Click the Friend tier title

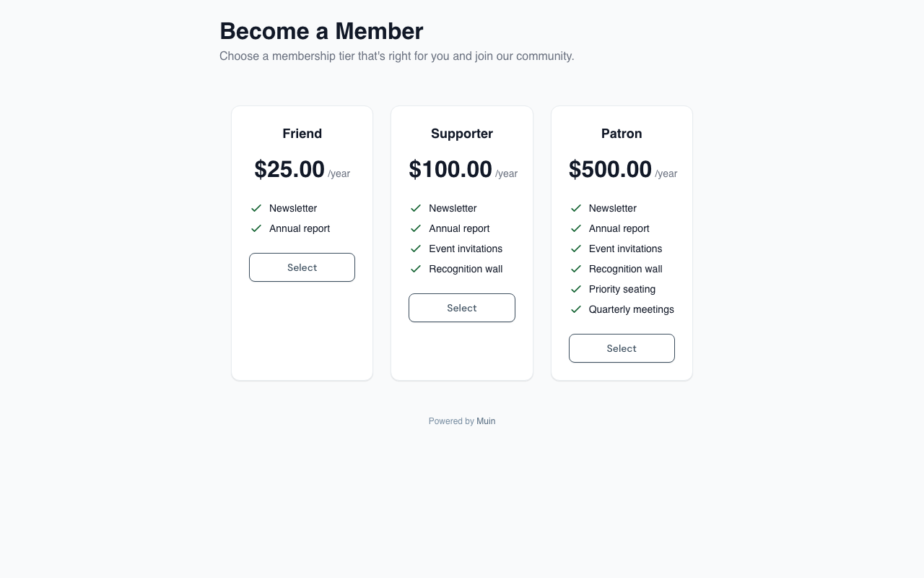click(302, 134)
